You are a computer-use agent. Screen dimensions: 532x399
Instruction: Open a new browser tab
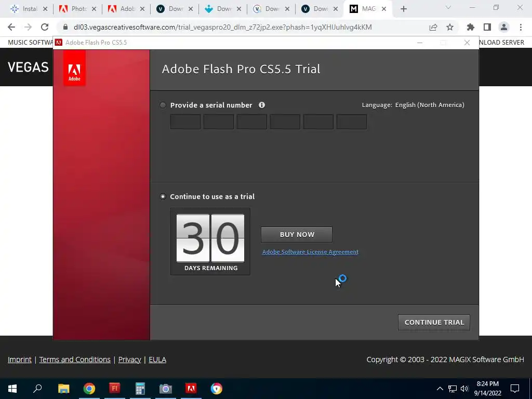(x=403, y=9)
